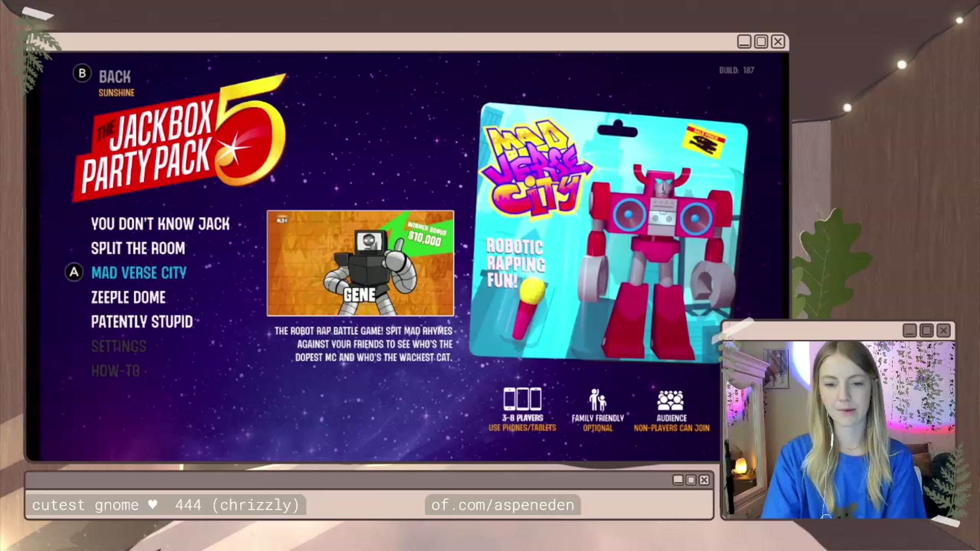Image resolution: width=980 pixels, height=551 pixels.
Task: Click the 'cutest gnome ♥ 444 (chrizzly)' label
Action: (x=166, y=505)
